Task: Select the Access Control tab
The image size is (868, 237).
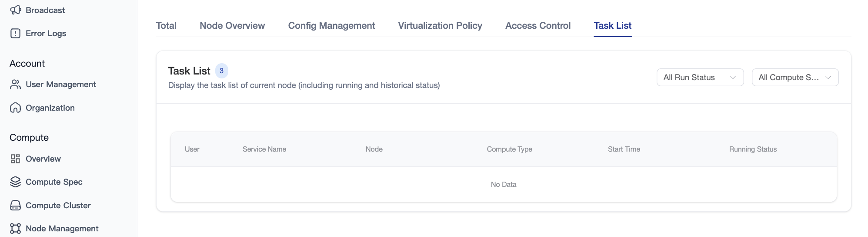Action: [538, 26]
